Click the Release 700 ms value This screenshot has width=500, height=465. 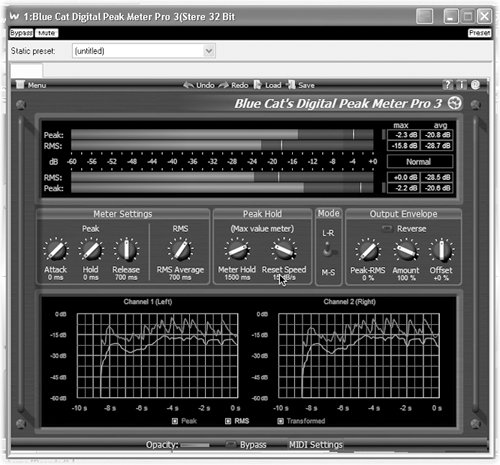pyautogui.click(x=126, y=277)
